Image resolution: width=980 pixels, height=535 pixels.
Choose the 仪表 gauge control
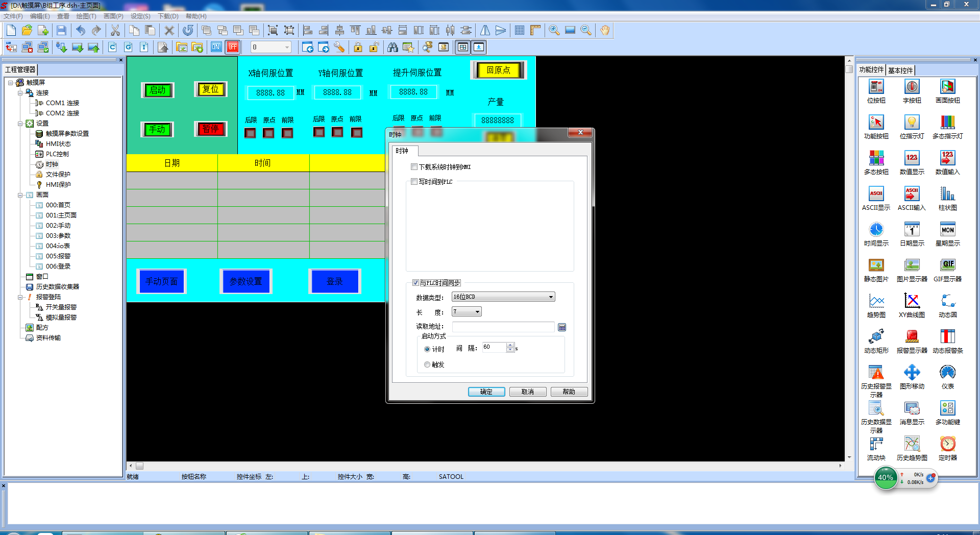point(947,373)
